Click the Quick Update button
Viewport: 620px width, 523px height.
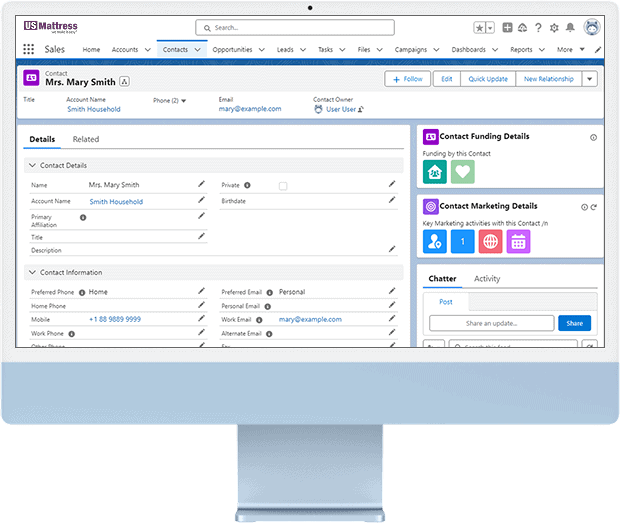487,79
